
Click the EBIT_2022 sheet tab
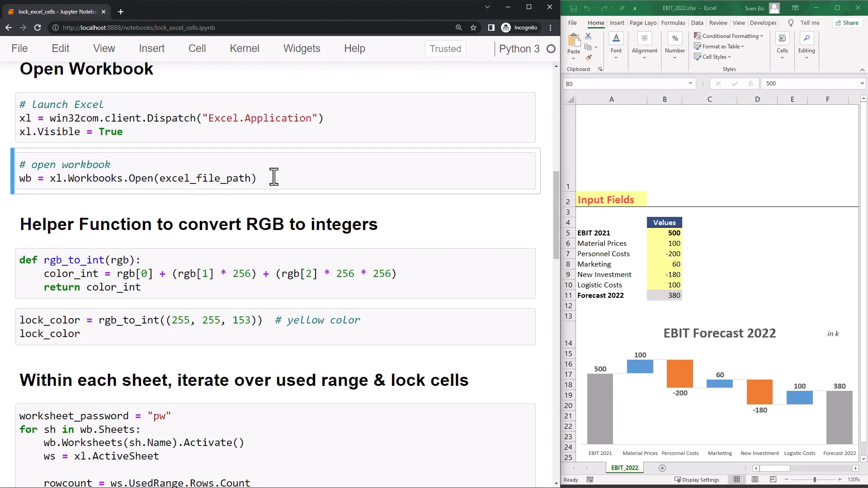624,468
